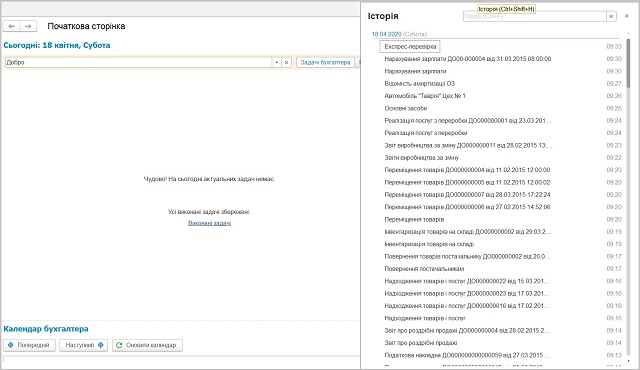Open the Експрес-перевірка history entry
This screenshot has width=640, height=370.
(x=410, y=47)
